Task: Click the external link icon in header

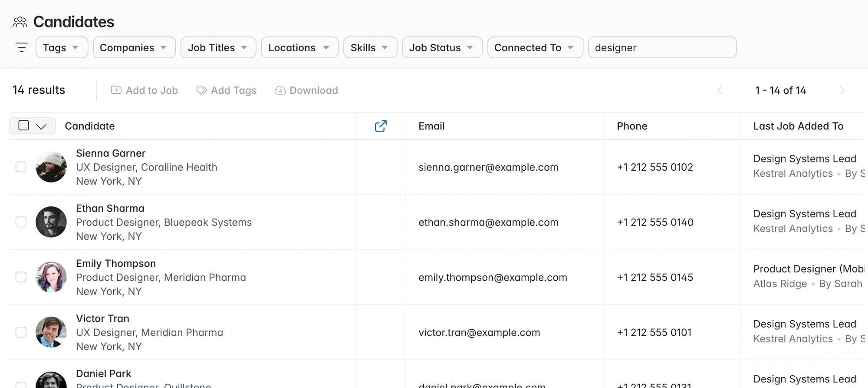Action: coord(381,126)
